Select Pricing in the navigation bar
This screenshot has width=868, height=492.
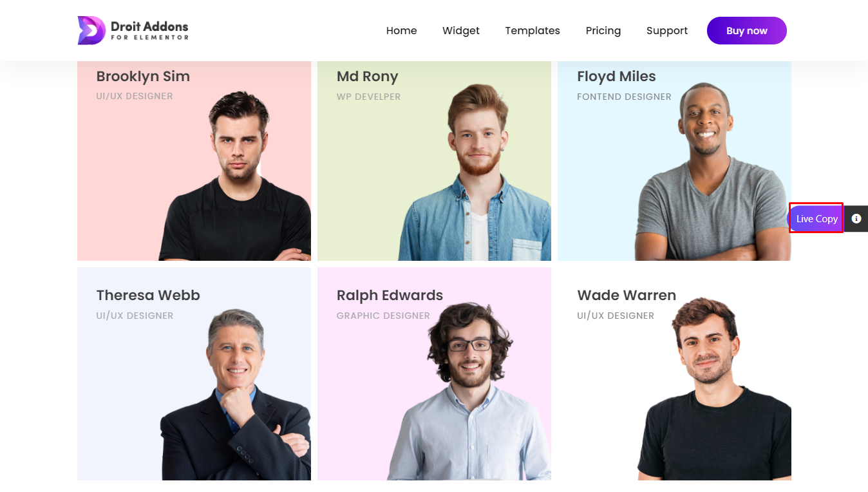603,31
